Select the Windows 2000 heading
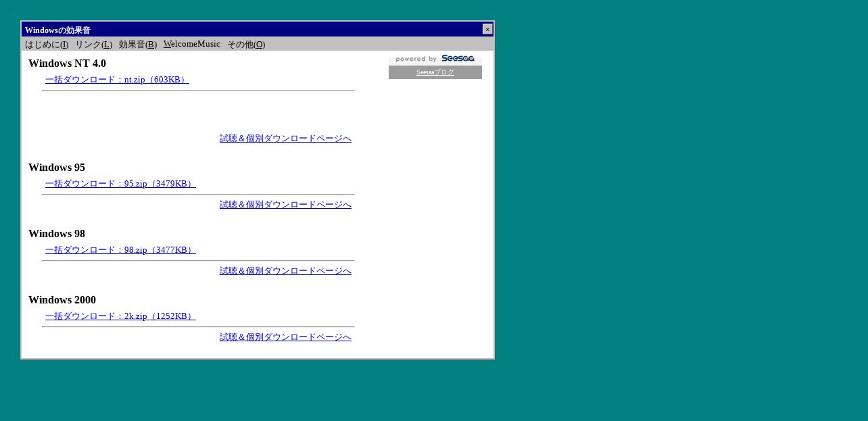868x421 pixels. tap(62, 300)
